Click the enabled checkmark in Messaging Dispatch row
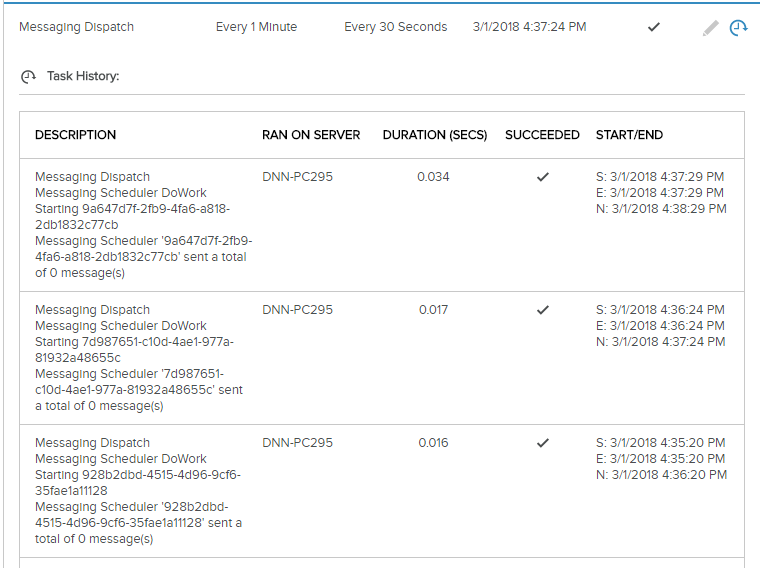The image size is (760, 568). tap(654, 27)
